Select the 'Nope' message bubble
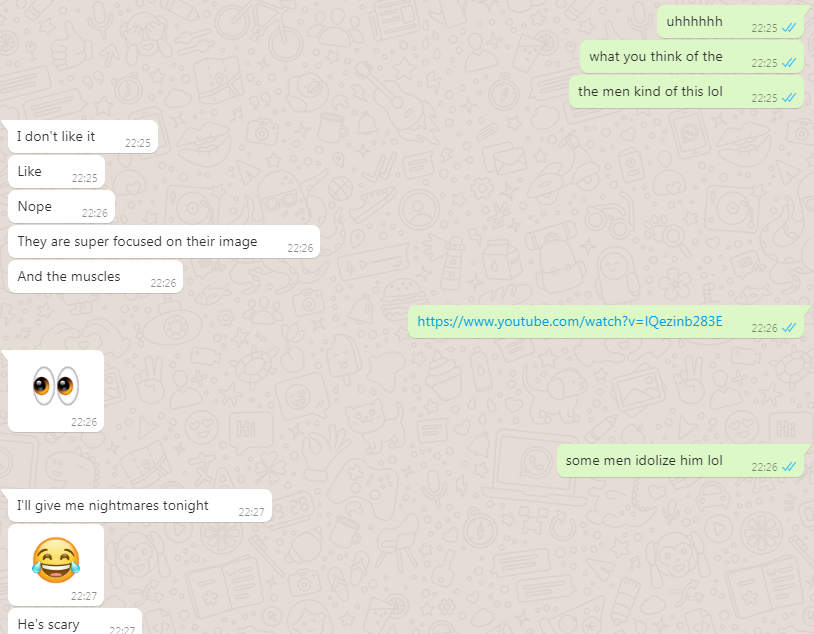 coord(61,206)
